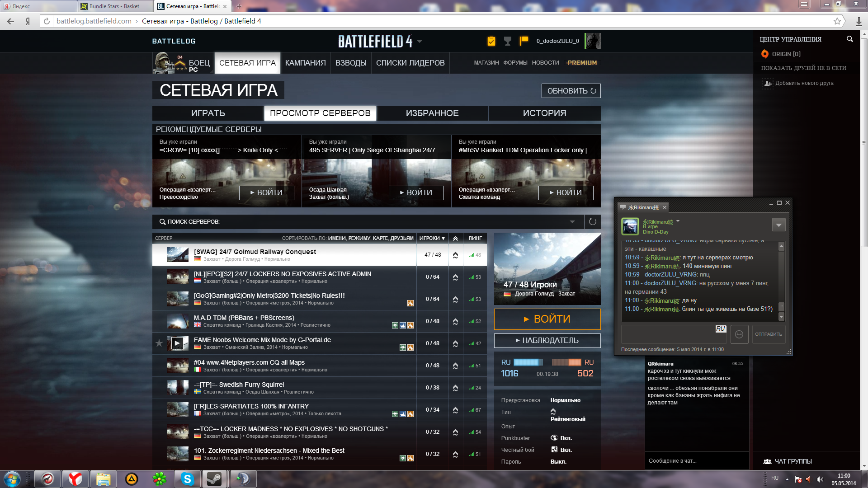This screenshot has width=868, height=488.
Task: Switch to the ИЗБРАННОЕ tab
Action: click(x=432, y=113)
